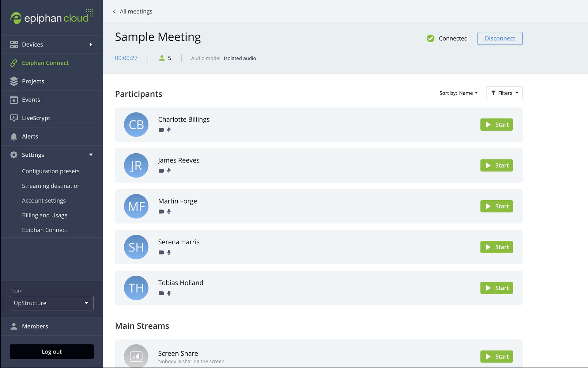
Task: Click the Isolated audio mode text
Action: pos(240,58)
